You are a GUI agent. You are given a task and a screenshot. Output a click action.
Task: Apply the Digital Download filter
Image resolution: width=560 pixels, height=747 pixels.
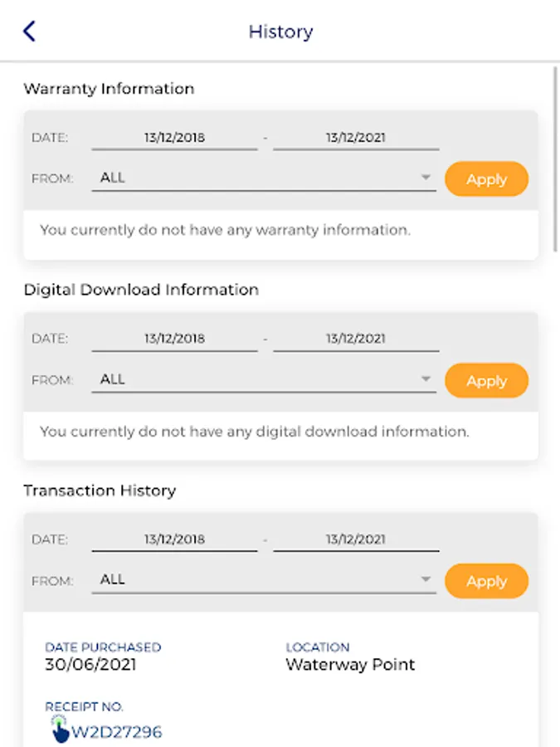486,381
